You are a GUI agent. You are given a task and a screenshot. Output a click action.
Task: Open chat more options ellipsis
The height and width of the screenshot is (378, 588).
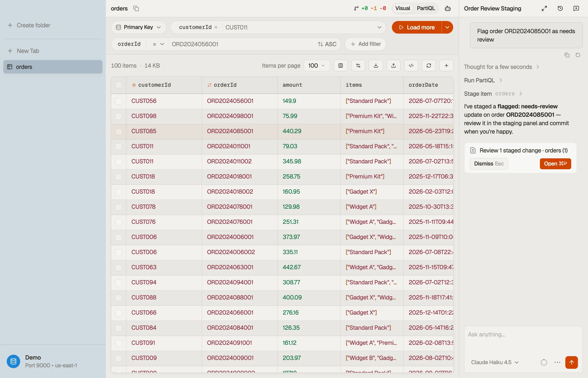[557, 362]
